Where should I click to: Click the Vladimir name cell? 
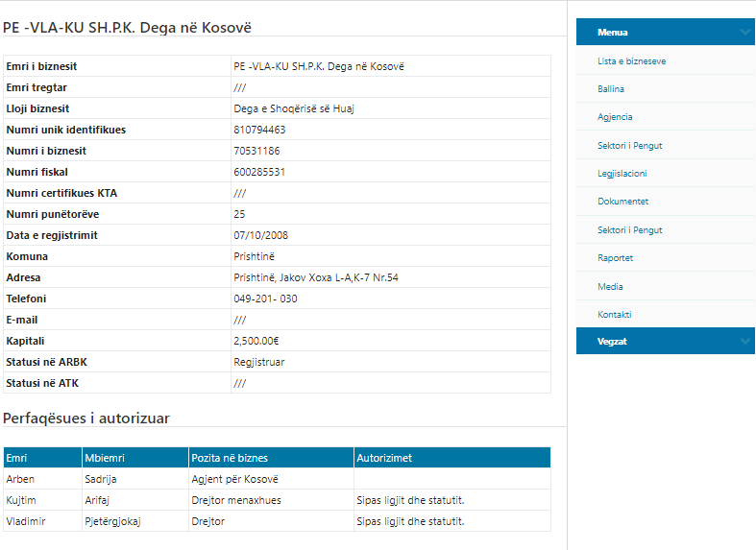tap(25, 521)
